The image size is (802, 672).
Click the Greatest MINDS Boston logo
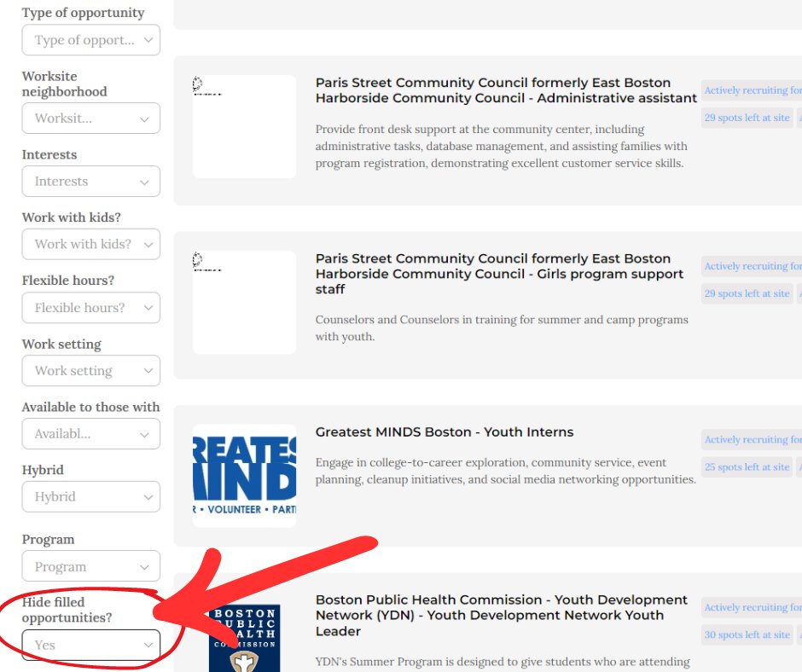244,476
